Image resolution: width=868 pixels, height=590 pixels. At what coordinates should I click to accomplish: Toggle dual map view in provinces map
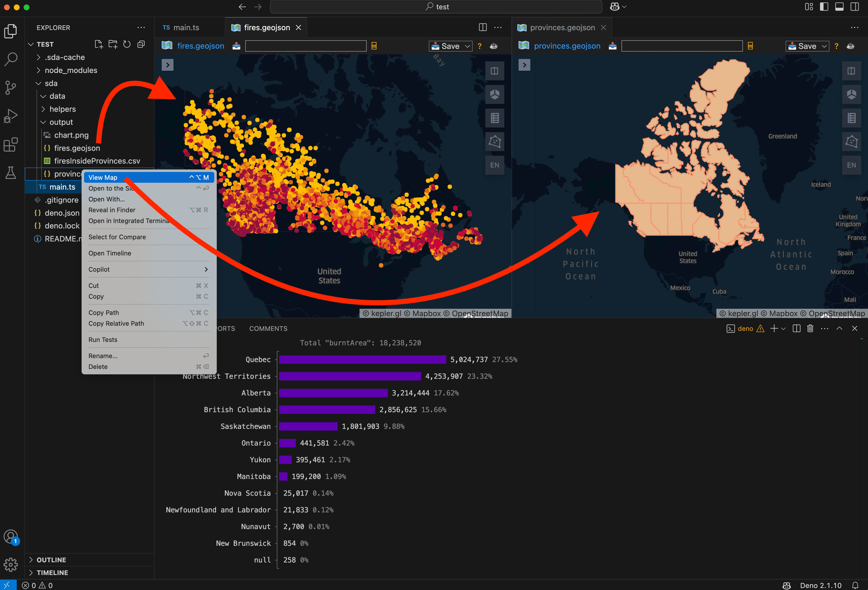[851, 71]
